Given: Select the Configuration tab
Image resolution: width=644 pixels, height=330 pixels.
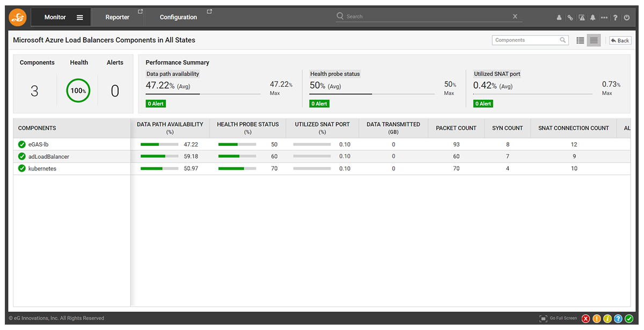Looking at the screenshot, I should click(179, 17).
